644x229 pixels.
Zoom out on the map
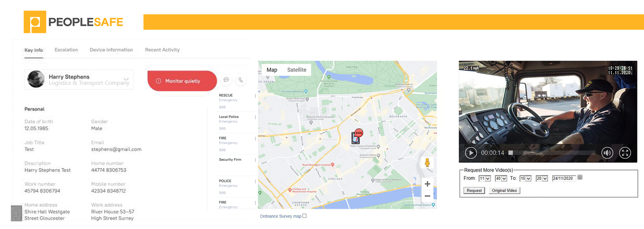tap(427, 196)
